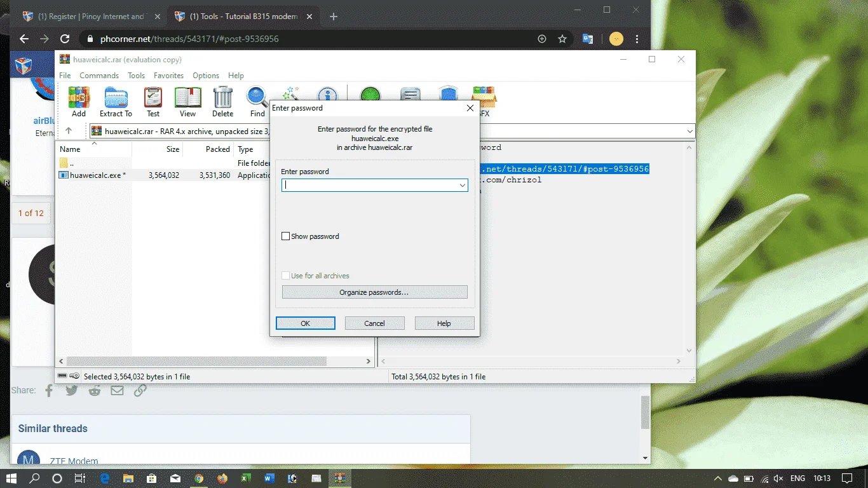The width and height of the screenshot is (868, 488).
Task: Share thread via Reddit icon
Action: tap(95, 390)
